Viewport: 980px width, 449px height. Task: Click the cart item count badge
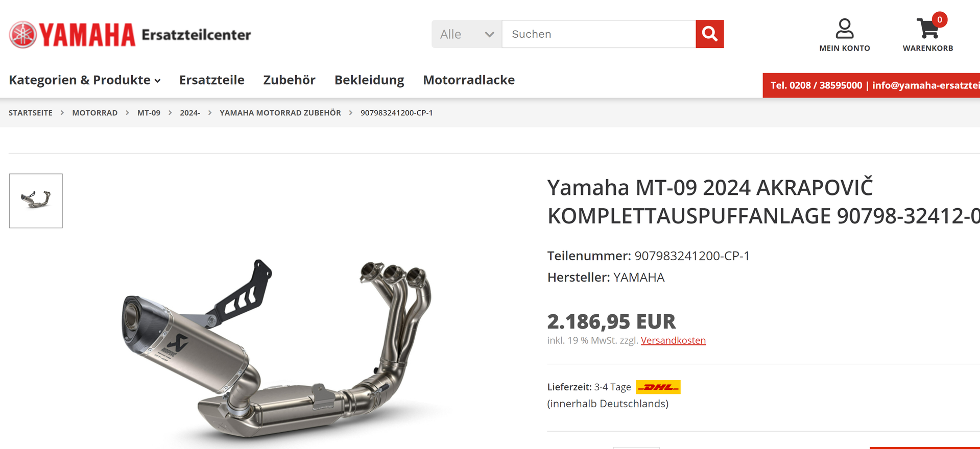(939, 19)
